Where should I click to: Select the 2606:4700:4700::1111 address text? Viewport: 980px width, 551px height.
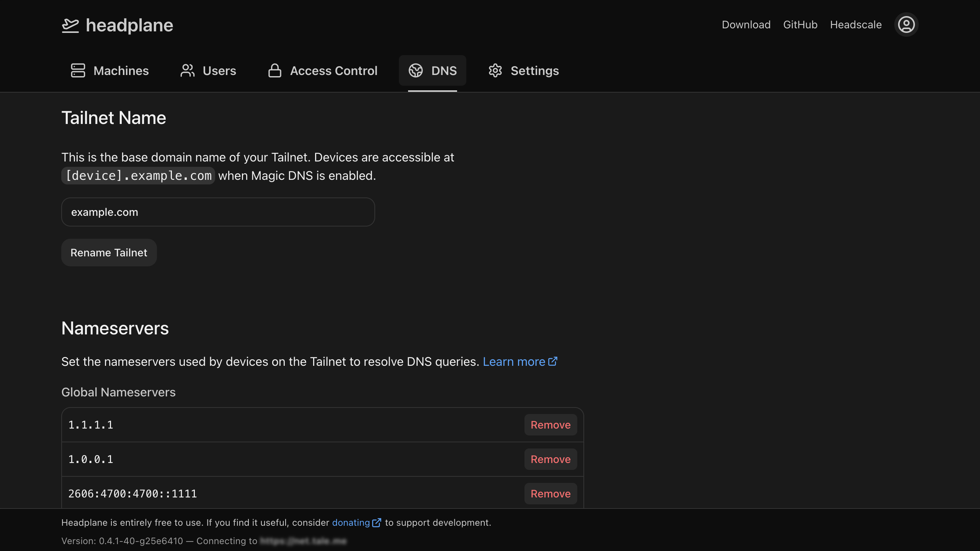click(132, 494)
